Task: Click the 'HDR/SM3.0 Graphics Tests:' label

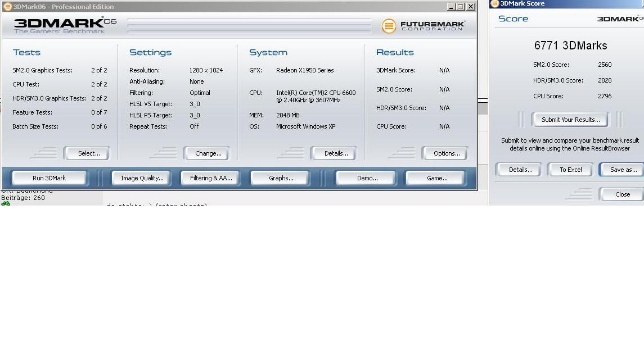Action: coord(49,98)
